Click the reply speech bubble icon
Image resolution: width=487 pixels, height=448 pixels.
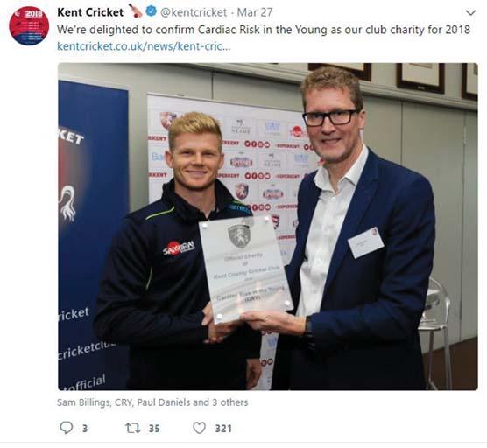coord(67,428)
